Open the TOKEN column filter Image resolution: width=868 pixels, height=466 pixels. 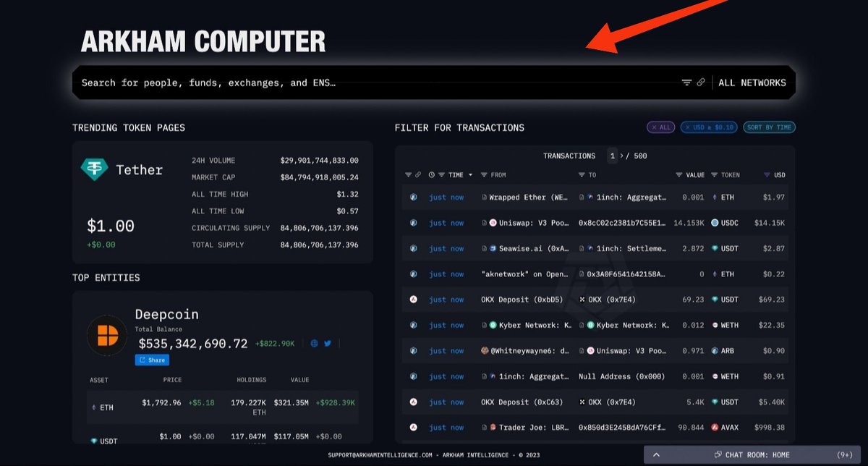coord(715,175)
